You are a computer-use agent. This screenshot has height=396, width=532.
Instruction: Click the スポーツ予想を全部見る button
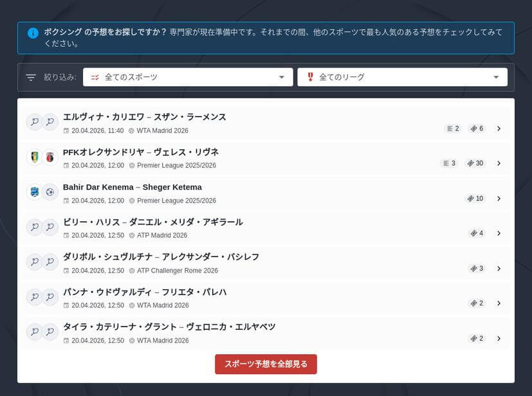(x=266, y=364)
